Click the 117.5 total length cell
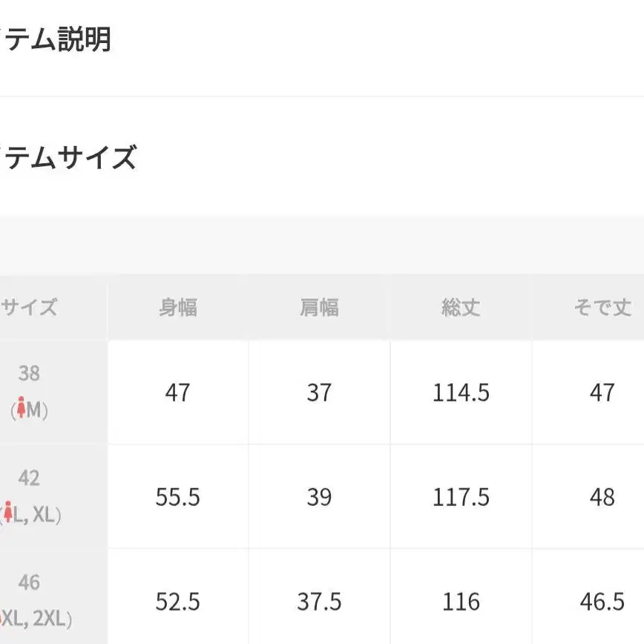The width and height of the screenshot is (644, 644). tap(461, 497)
